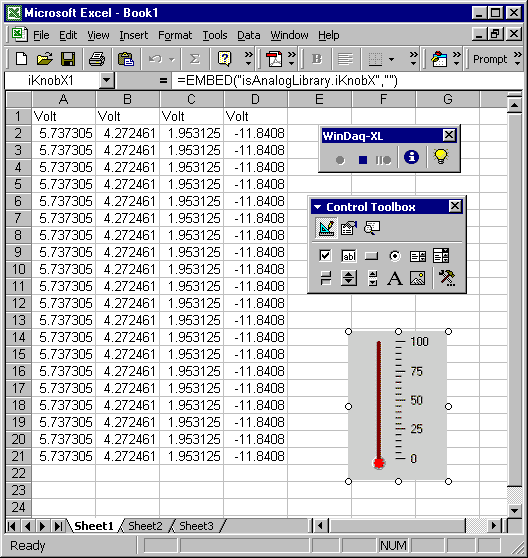Select the Combo Box control tool

441,256
